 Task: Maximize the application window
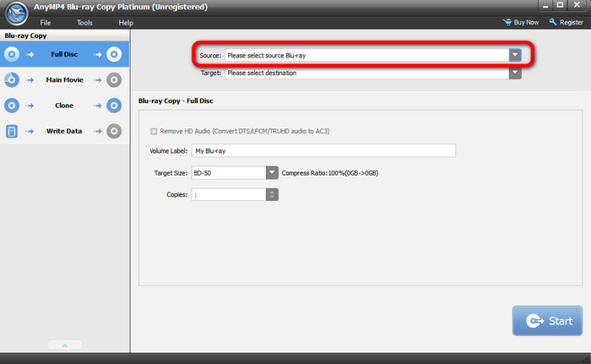[560, 5]
